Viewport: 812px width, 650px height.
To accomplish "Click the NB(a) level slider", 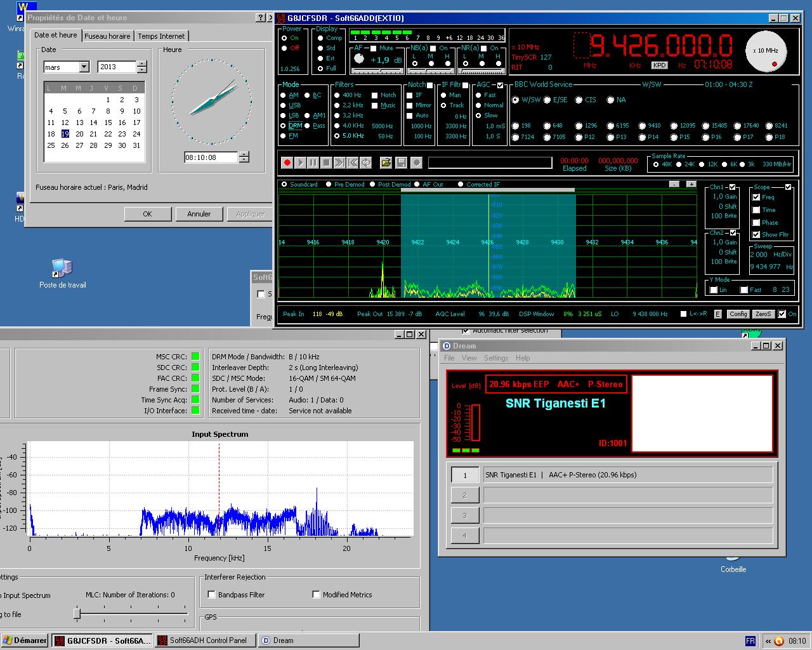I will (x=431, y=71).
